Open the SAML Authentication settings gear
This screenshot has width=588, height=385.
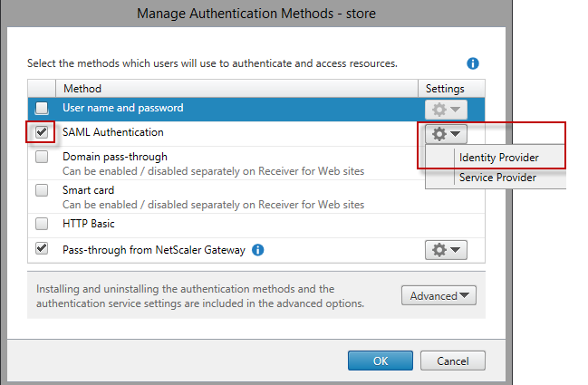pyautogui.click(x=445, y=133)
